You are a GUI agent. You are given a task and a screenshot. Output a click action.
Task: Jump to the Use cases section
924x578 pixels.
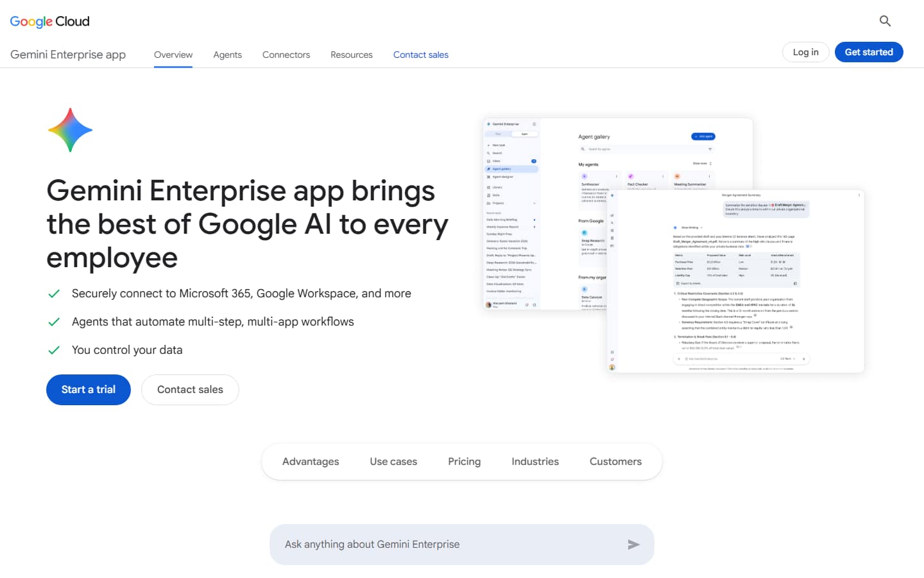pos(393,462)
